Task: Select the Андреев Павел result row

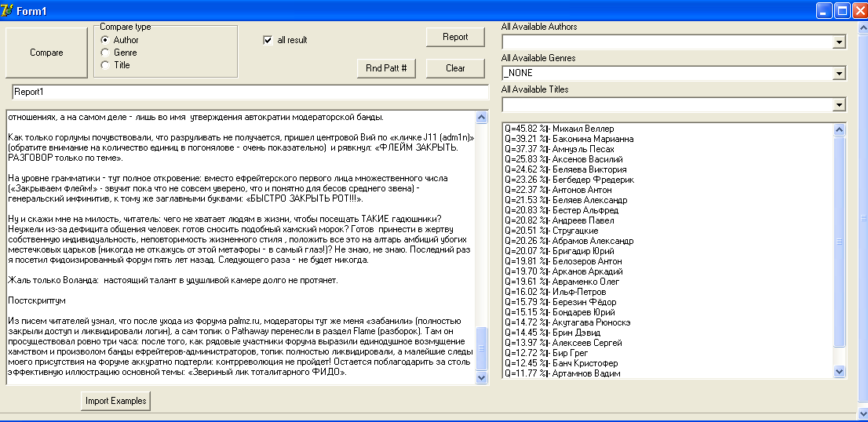Action: click(668, 220)
